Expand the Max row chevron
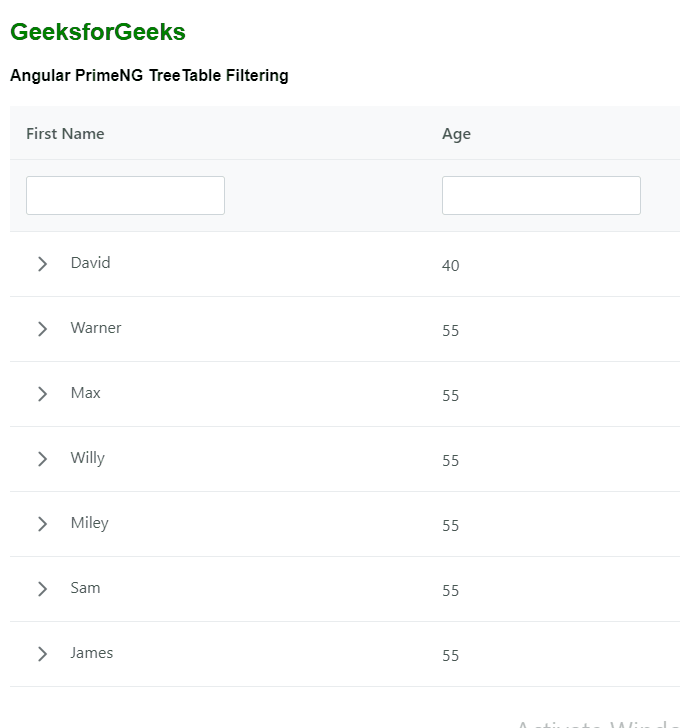Viewport: 680px width, 728px height. [42, 394]
